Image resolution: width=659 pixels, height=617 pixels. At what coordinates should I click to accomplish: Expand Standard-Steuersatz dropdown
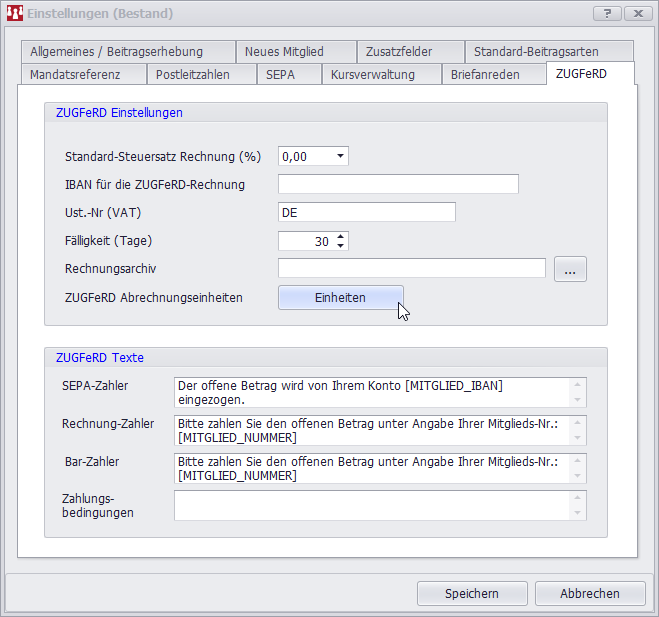pos(340,156)
